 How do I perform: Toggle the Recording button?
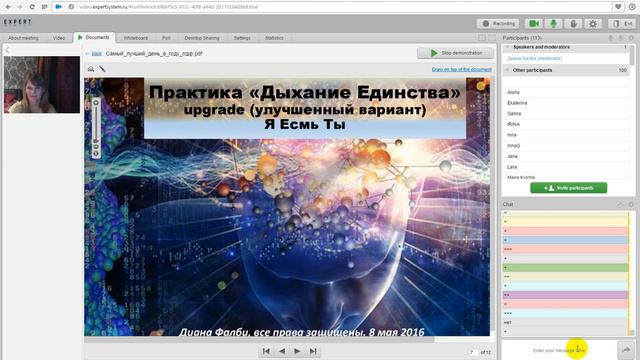[498, 24]
